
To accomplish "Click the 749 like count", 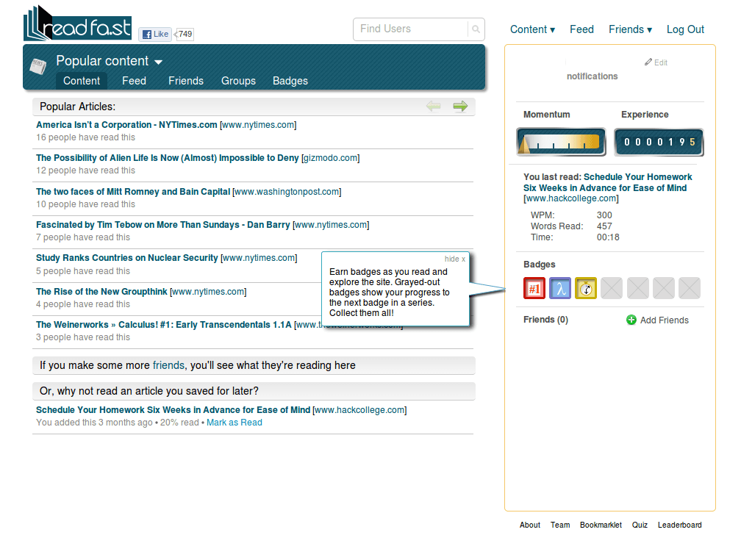I will coord(185,34).
